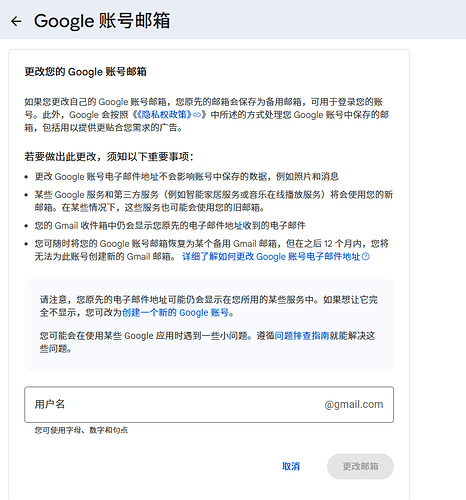
Task: Click the bullet about Gmail 收件箱
Action: [170, 226]
